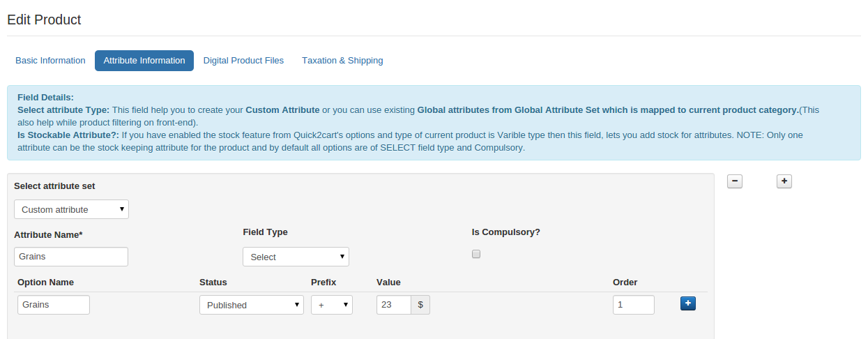The image size is (868, 339).
Task: Click the Attribute Name text field
Action: click(x=71, y=257)
